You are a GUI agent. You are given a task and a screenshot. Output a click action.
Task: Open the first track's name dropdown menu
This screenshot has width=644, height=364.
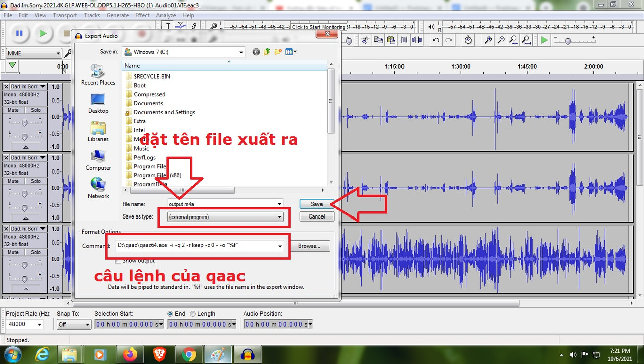pos(28,87)
